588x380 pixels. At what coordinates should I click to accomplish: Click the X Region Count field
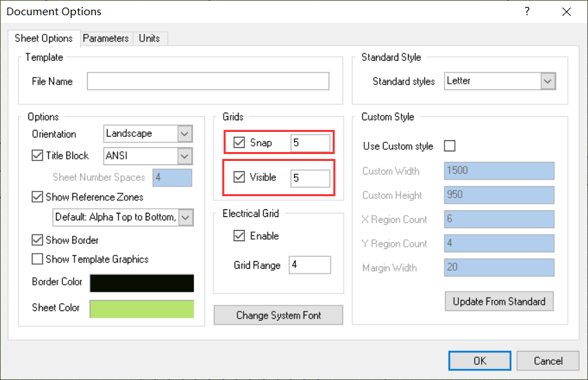pyautogui.click(x=499, y=219)
